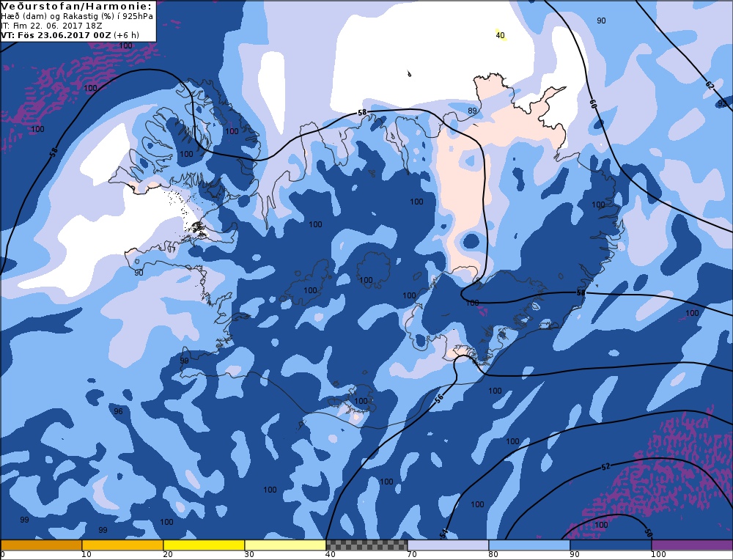Click the '60' contour label
Viewport: 733px width, 560px height.
tap(593, 105)
